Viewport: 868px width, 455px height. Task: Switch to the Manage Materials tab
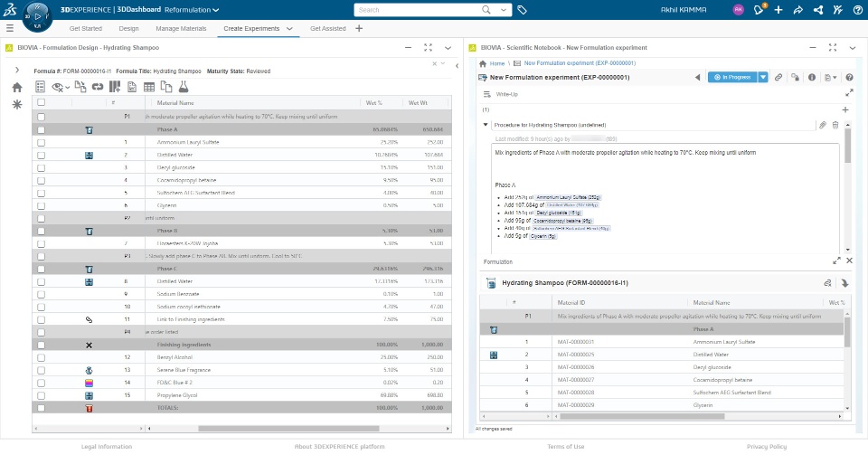pos(181,28)
